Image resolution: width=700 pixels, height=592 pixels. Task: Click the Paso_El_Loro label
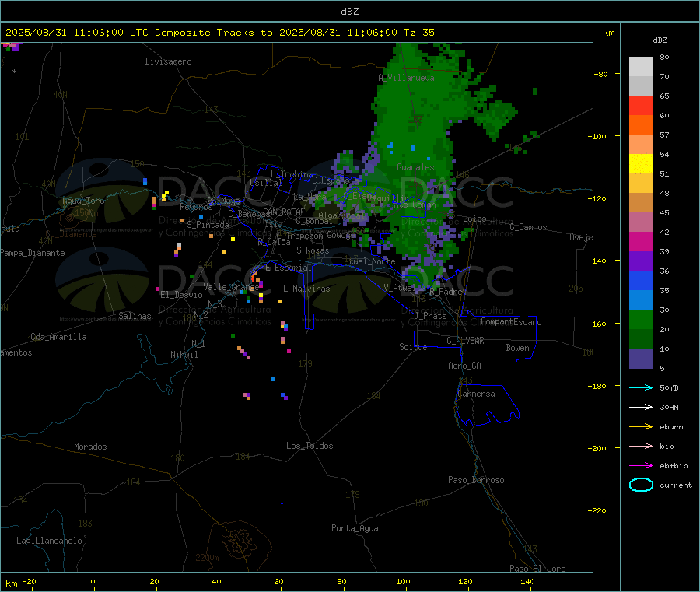[537, 569]
